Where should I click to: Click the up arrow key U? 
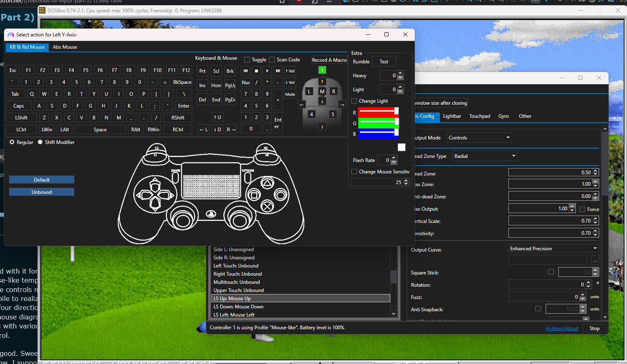[218, 117]
